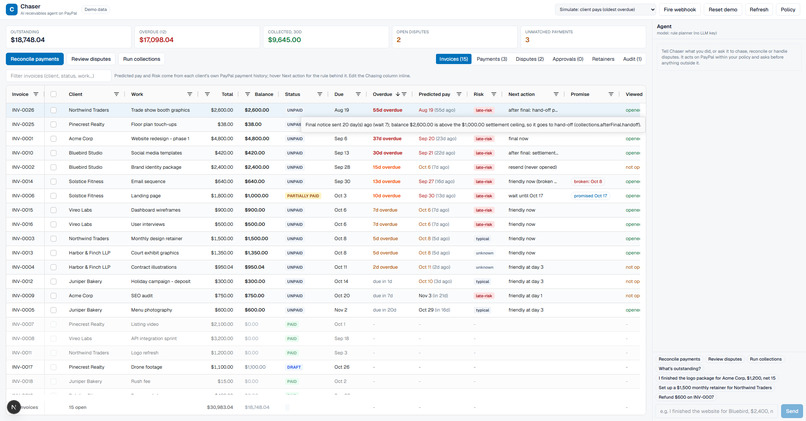
Task: Click the Refresh button
Action: click(759, 9)
